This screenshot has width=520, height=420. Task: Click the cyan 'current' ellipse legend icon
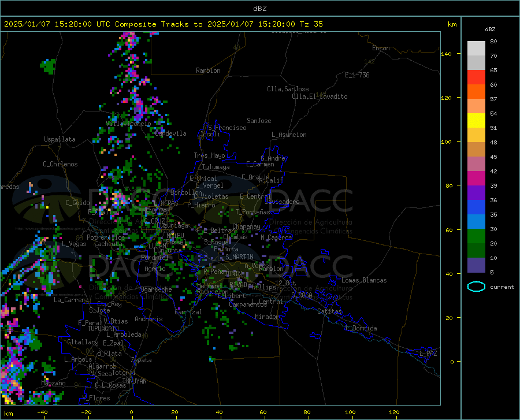[x=476, y=287]
